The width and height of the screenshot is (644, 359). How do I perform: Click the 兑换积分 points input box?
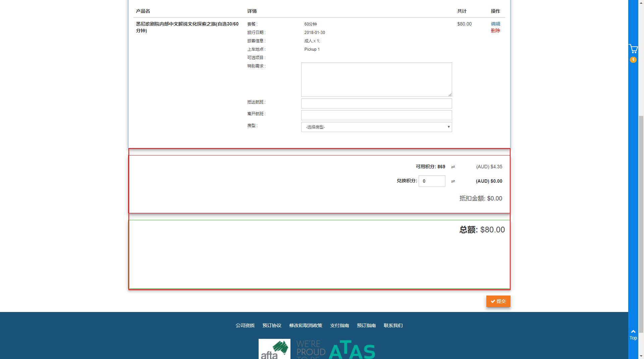coord(432,181)
